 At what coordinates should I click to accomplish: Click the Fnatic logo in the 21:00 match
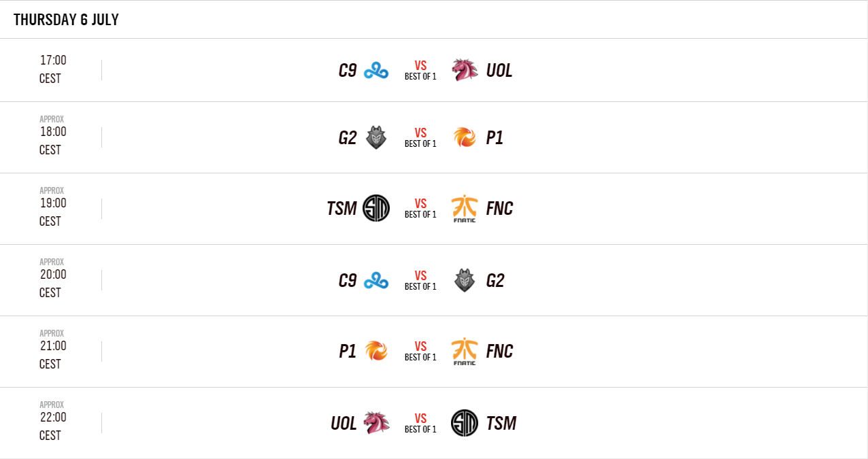465,352
